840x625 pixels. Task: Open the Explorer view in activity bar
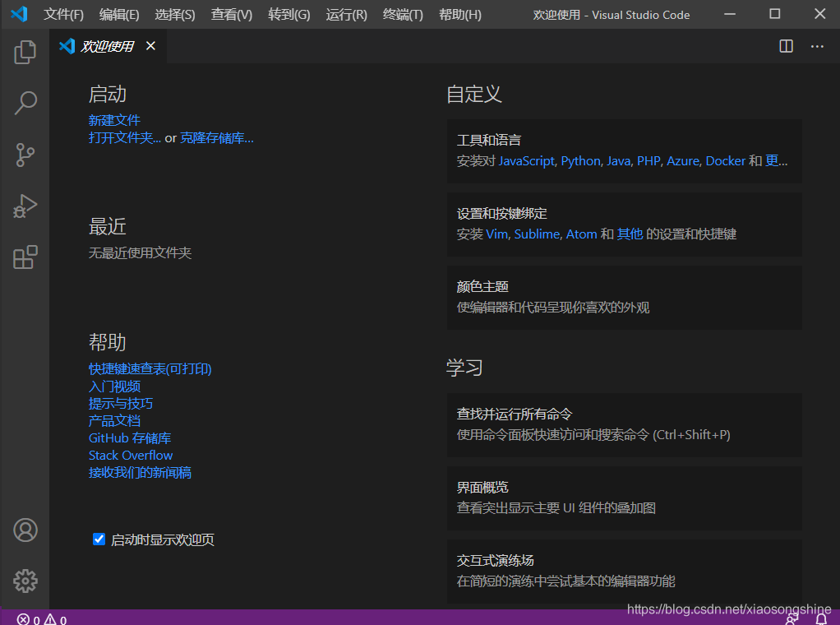point(25,52)
